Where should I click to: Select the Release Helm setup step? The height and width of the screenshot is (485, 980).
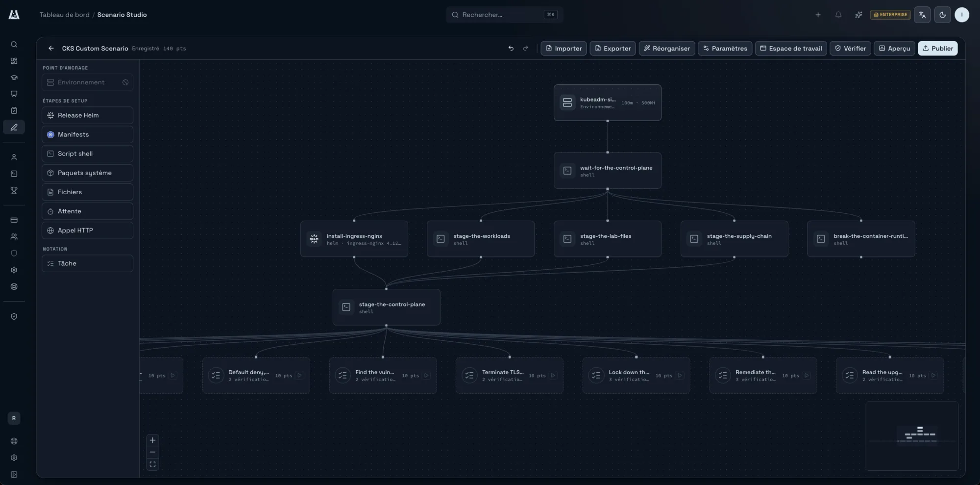[x=87, y=115]
